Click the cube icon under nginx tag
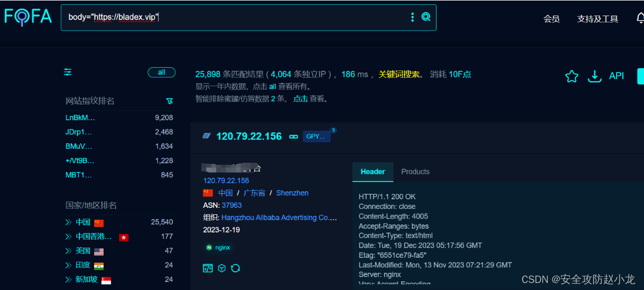The width and height of the screenshot is (644, 290). pyautogui.click(x=222, y=268)
